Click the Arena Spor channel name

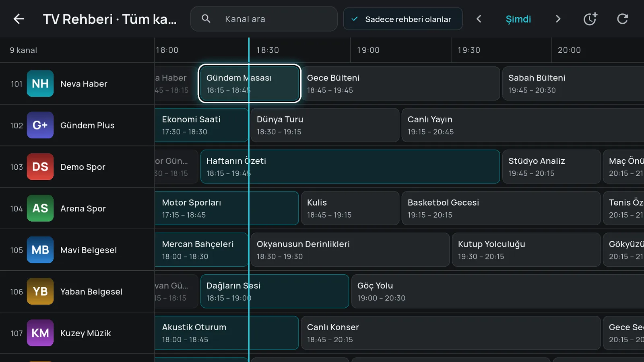(83, 208)
